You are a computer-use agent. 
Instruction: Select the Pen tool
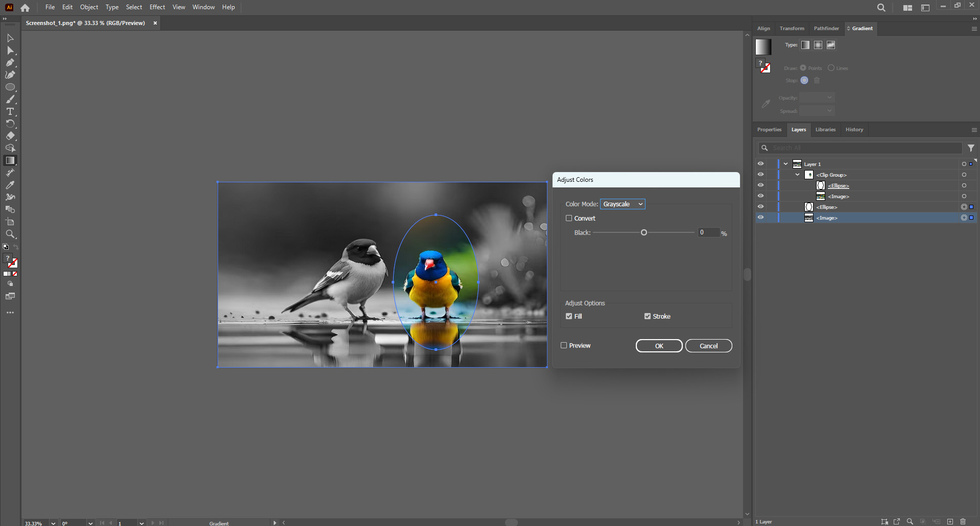[10, 63]
